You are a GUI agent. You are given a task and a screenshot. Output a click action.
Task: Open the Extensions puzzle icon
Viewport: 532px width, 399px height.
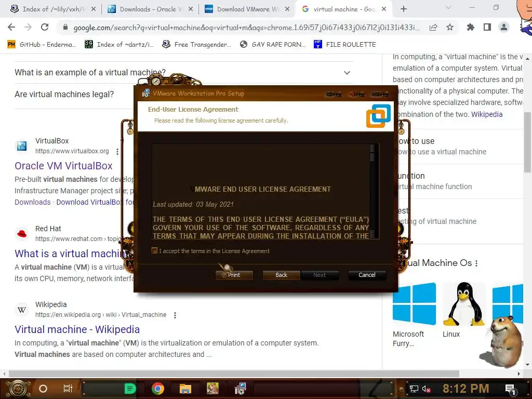click(471, 27)
